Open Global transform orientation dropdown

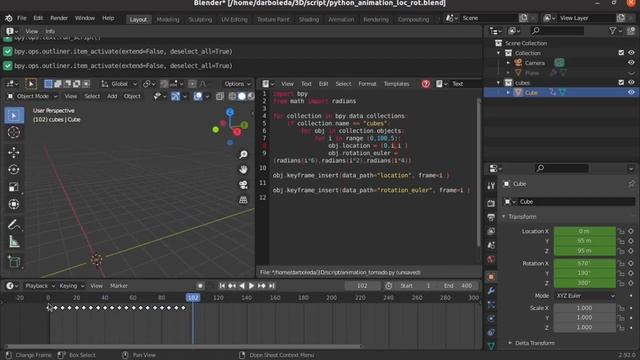click(119, 84)
